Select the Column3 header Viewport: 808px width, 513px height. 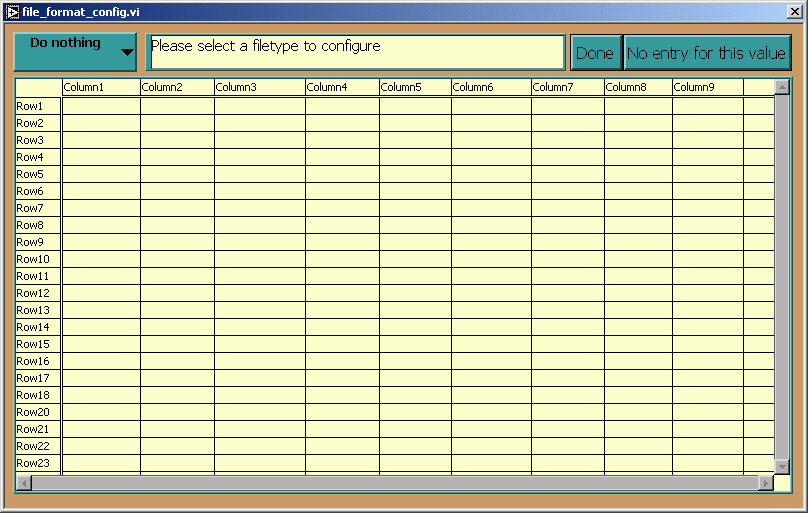[260, 87]
